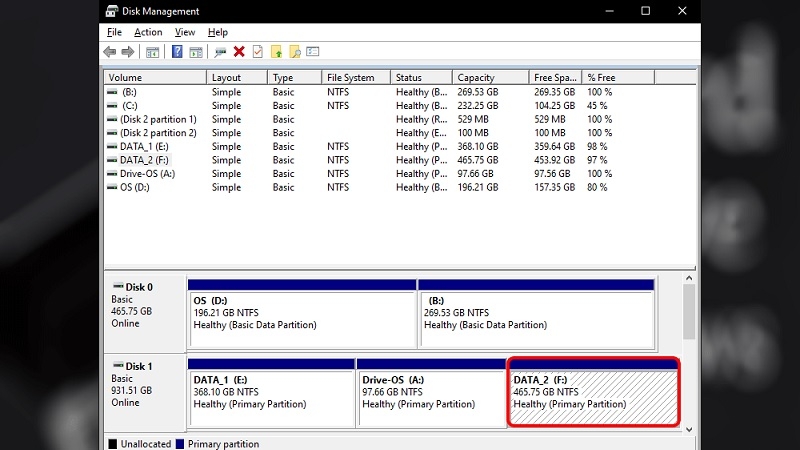Select (B:) partition block on Disk 0

[x=536, y=314]
